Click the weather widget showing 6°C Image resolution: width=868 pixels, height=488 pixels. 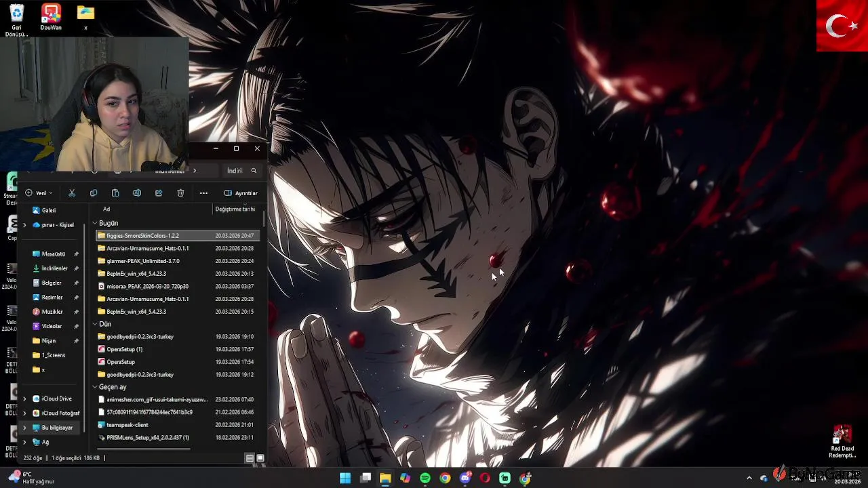32,478
